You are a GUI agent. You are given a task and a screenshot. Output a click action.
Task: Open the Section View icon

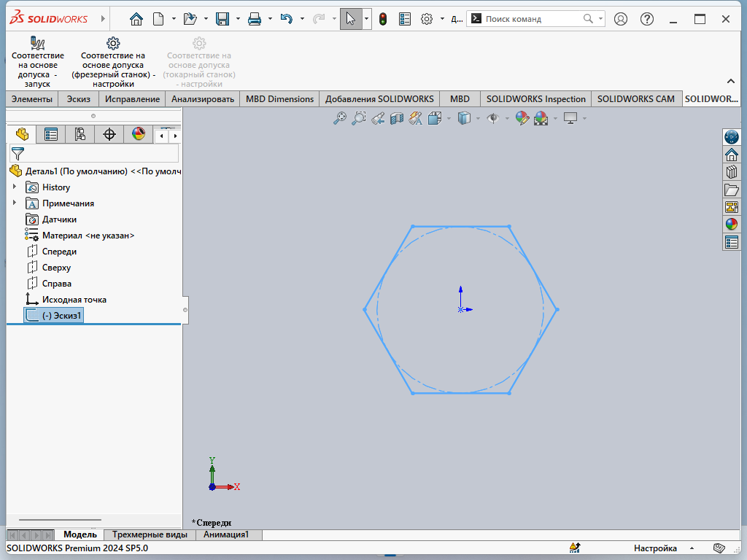(396, 118)
